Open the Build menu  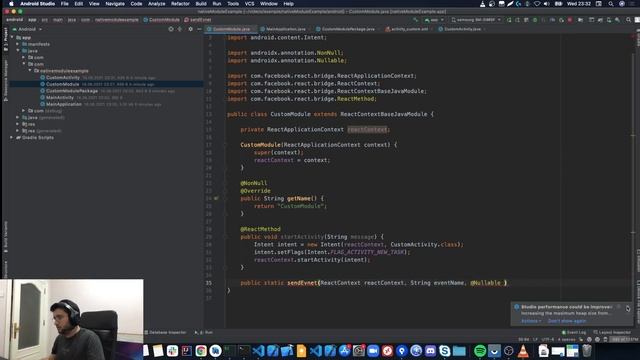[201, 4]
